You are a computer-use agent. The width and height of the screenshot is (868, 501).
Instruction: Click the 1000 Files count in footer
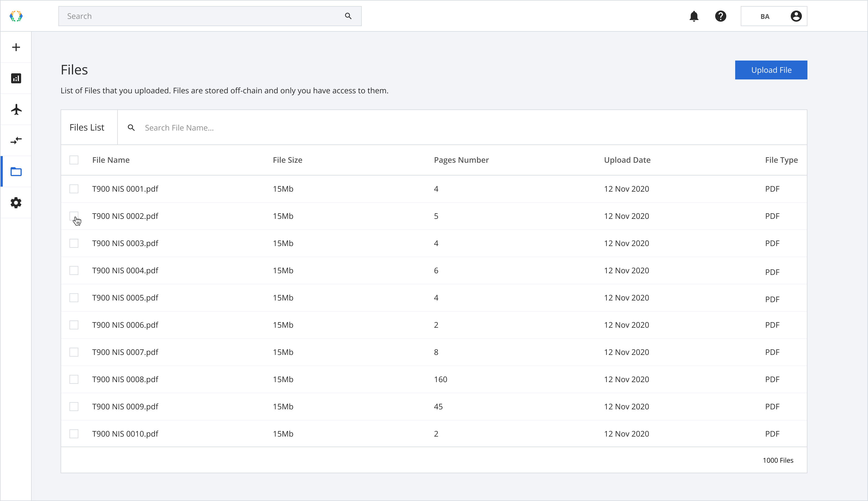coord(778,460)
